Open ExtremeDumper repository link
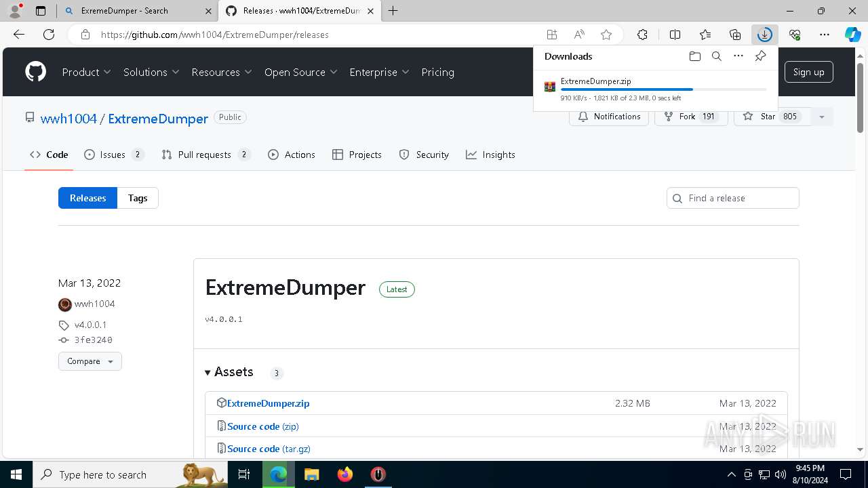This screenshot has width=868, height=488. [x=158, y=119]
